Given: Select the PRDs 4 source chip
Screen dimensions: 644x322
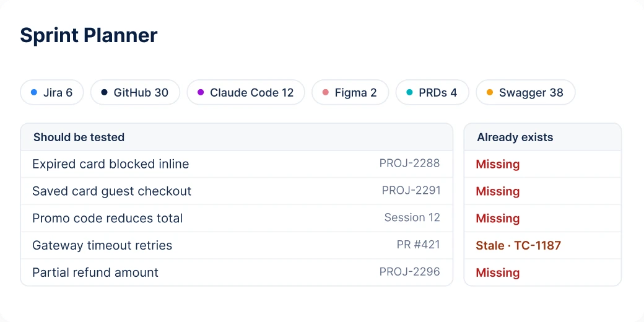Looking at the screenshot, I should coord(432,92).
